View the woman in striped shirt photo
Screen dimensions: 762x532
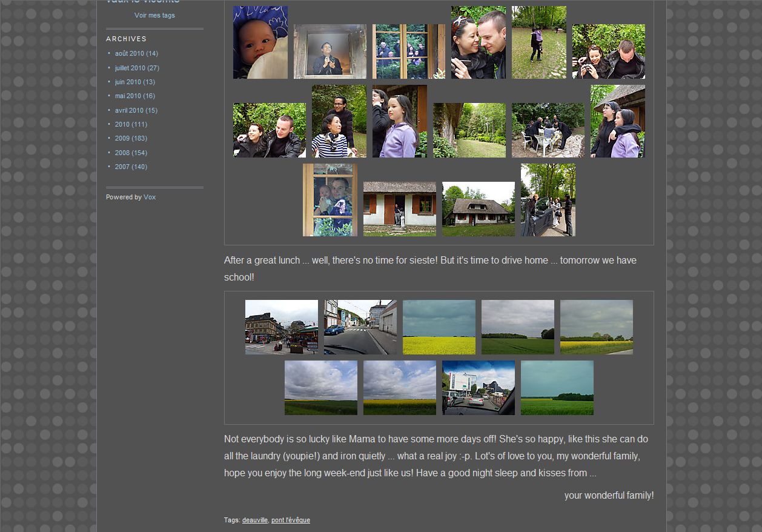[x=339, y=121]
